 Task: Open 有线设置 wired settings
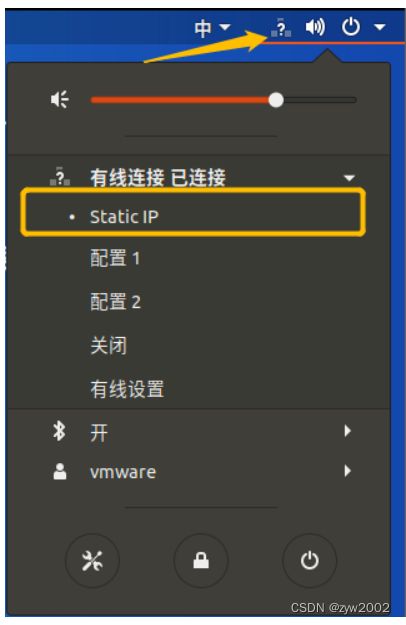[x=127, y=389]
